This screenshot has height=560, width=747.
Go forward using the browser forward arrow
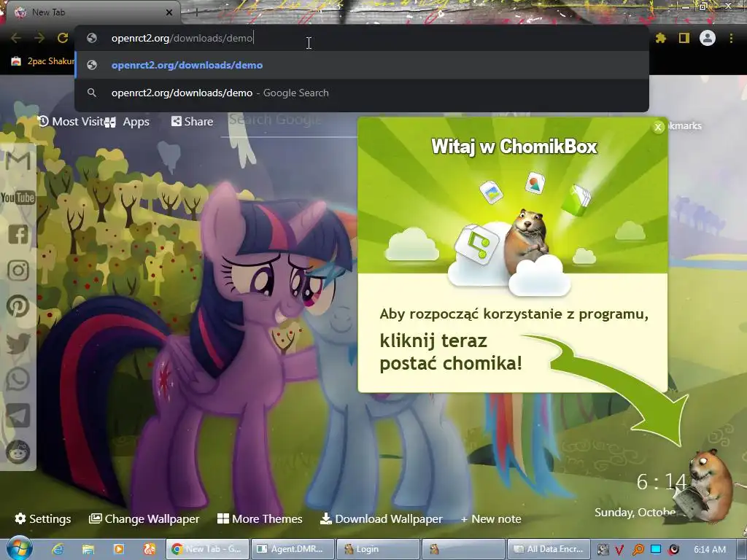[39, 38]
